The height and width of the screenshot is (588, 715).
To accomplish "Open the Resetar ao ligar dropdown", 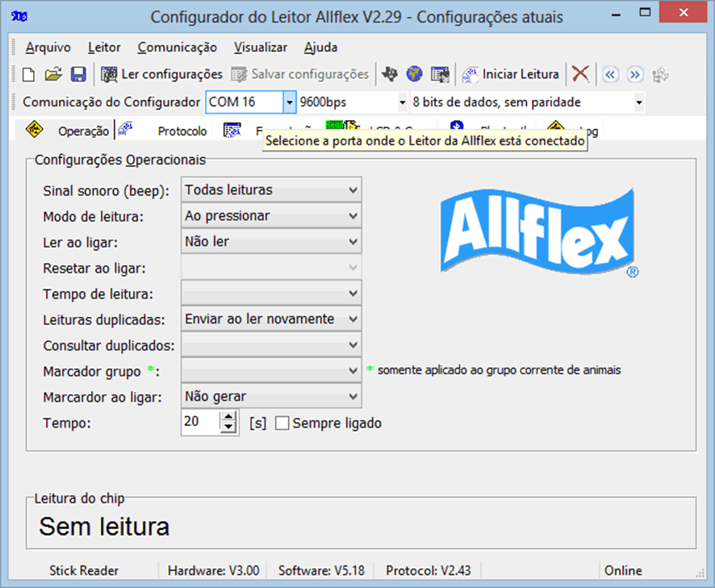I will click(x=271, y=268).
